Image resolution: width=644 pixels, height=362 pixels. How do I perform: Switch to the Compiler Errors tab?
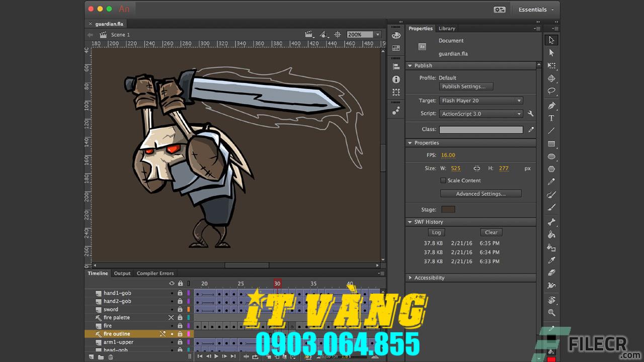point(155,273)
